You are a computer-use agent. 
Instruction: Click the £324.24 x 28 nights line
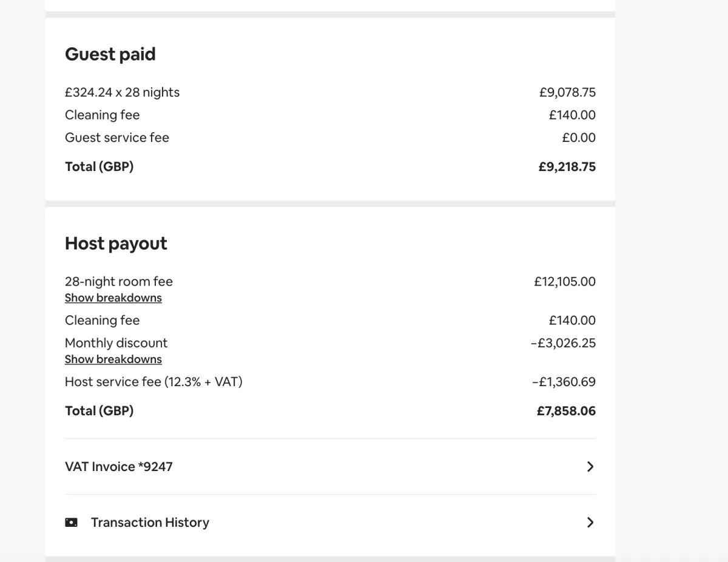click(123, 93)
